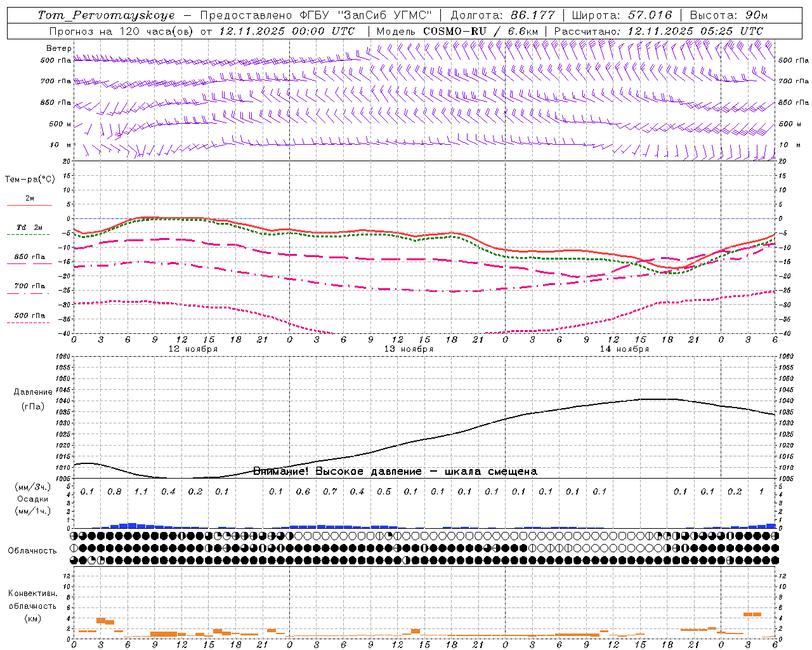Click the Тем-ра(°C) axis label
812x650 pixels.
pos(30,180)
